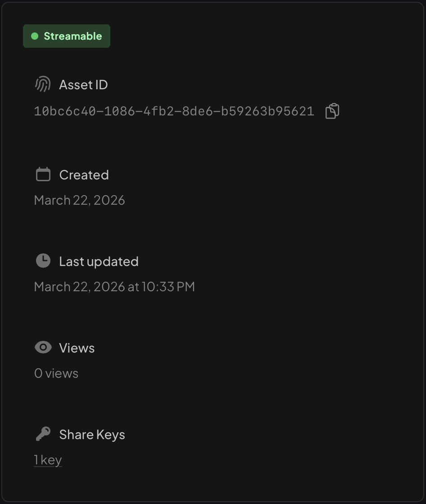This screenshot has height=504, width=426.
Task: Click the Created section heading
Action: click(x=84, y=174)
